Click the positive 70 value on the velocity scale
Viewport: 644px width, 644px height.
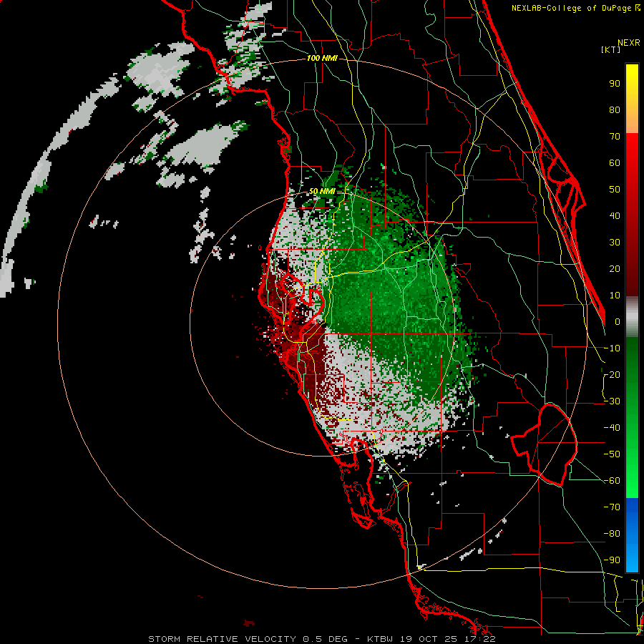(615, 137)
